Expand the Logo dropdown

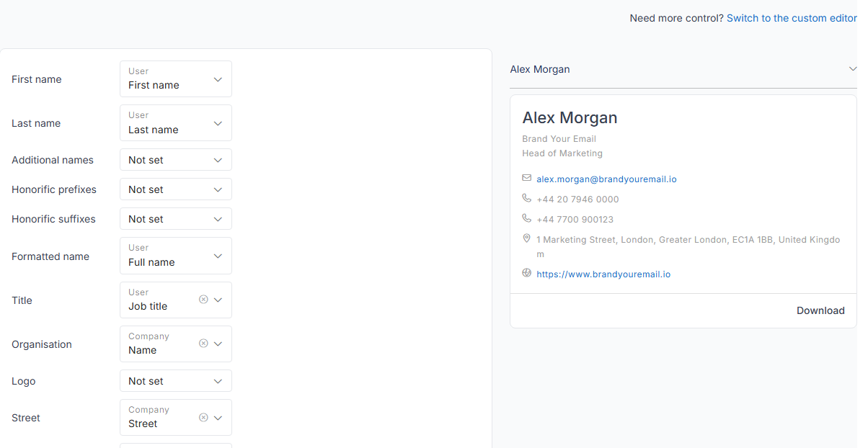176,380
